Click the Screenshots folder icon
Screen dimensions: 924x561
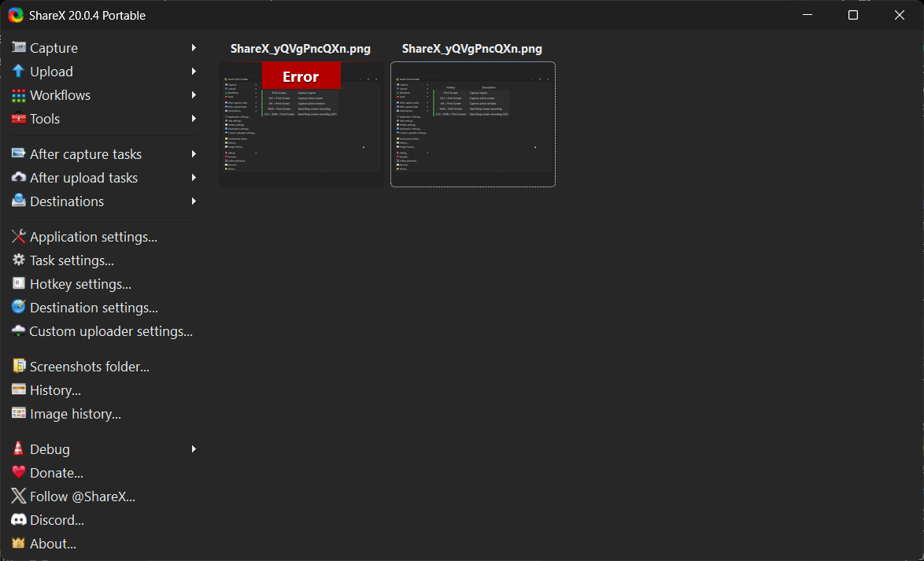[19, 366]
